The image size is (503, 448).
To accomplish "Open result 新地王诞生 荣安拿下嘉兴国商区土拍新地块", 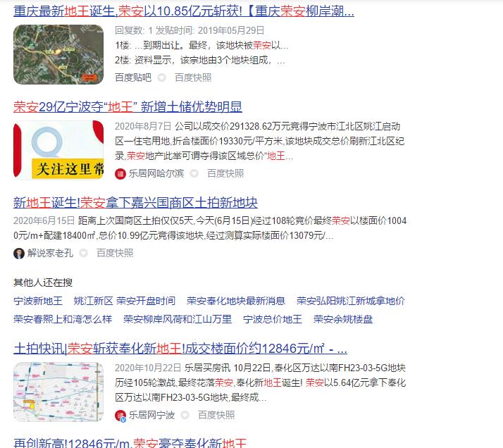I will point(135,203).
